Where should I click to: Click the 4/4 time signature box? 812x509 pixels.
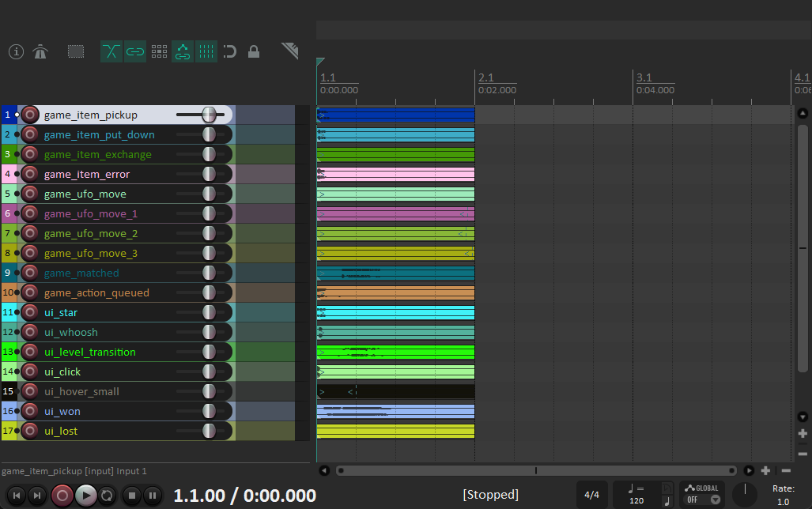click(592, 496)
